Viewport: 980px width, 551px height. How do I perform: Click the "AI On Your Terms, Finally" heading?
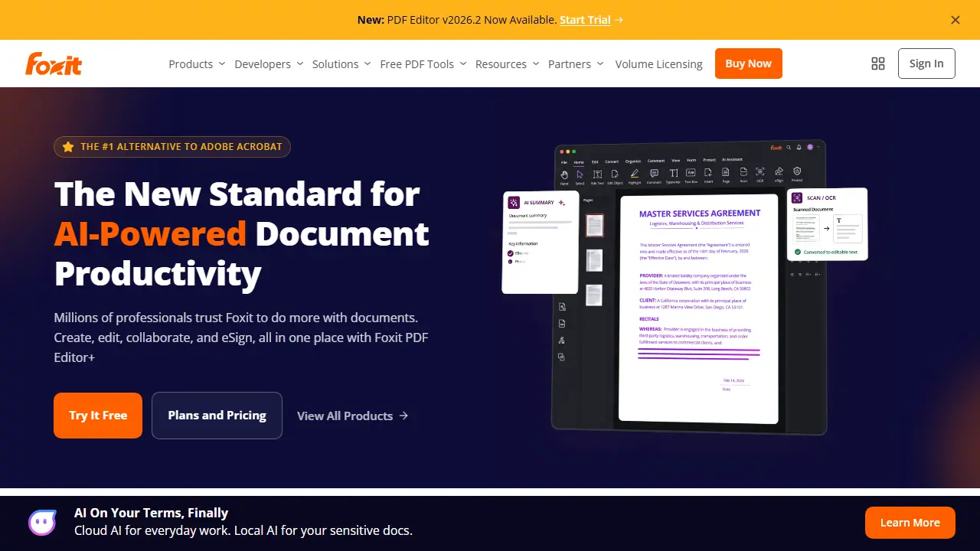point(152,513)
